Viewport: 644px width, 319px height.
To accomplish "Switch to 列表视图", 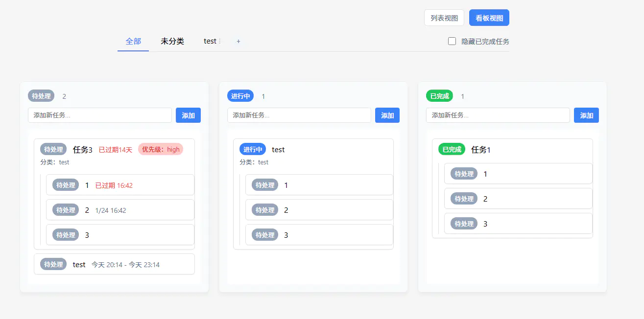I will [x=444, y=18].
